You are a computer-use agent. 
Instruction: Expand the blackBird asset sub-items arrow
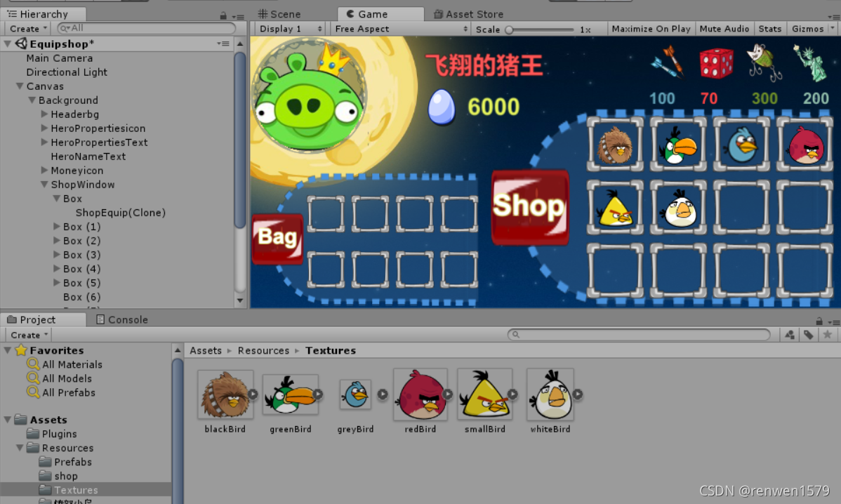[253, 394]
